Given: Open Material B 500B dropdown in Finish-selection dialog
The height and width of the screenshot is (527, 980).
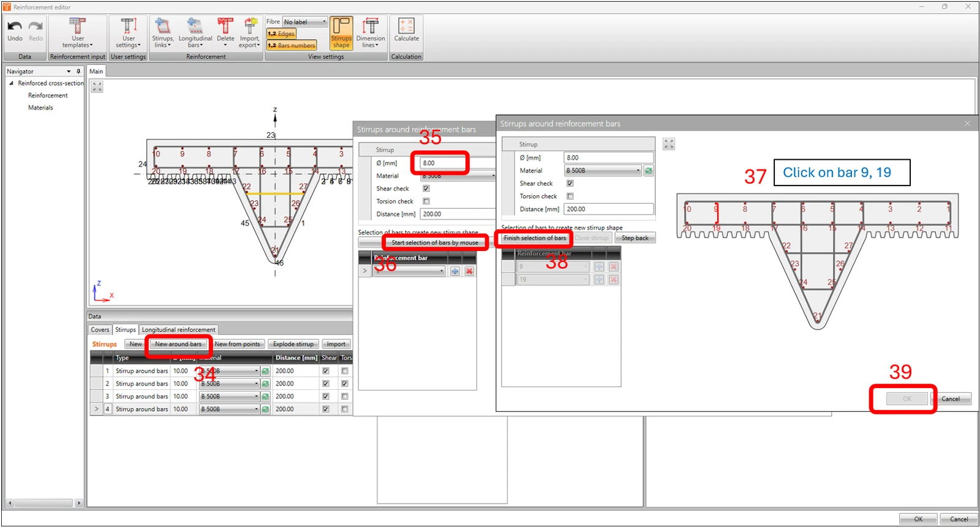Looking at the screenshot, I should (x=603, y=171).
